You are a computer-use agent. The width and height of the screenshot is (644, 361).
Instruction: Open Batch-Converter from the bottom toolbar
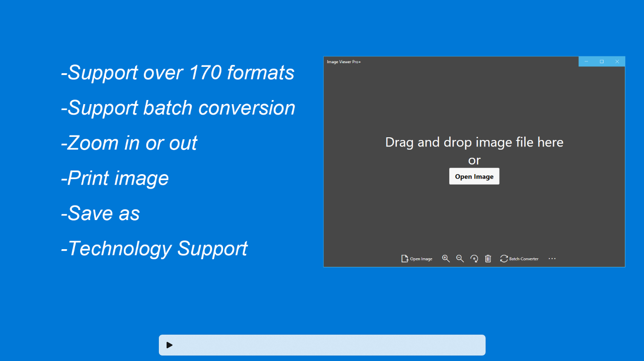pos(519,259)
